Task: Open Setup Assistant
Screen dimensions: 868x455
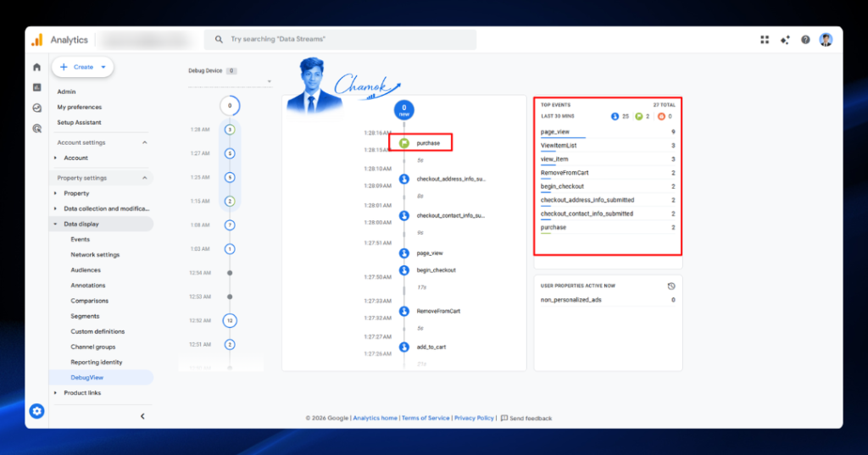Action: 79,122
